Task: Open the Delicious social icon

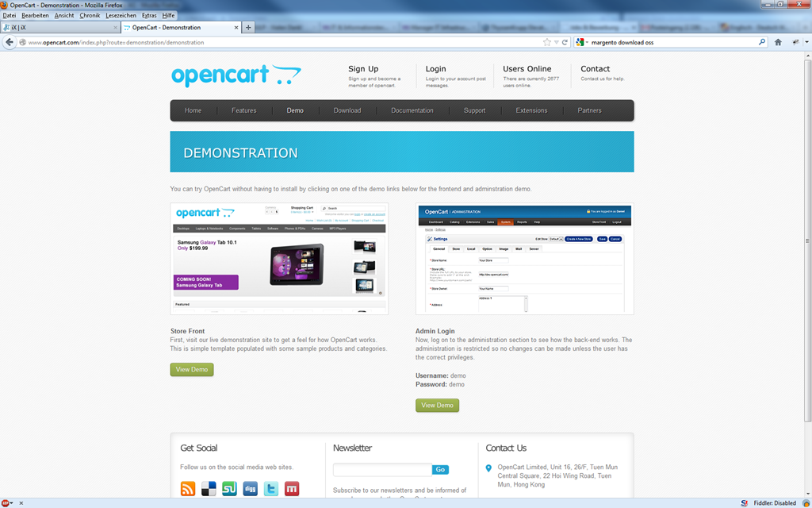Action: click(x=209, y=489)
